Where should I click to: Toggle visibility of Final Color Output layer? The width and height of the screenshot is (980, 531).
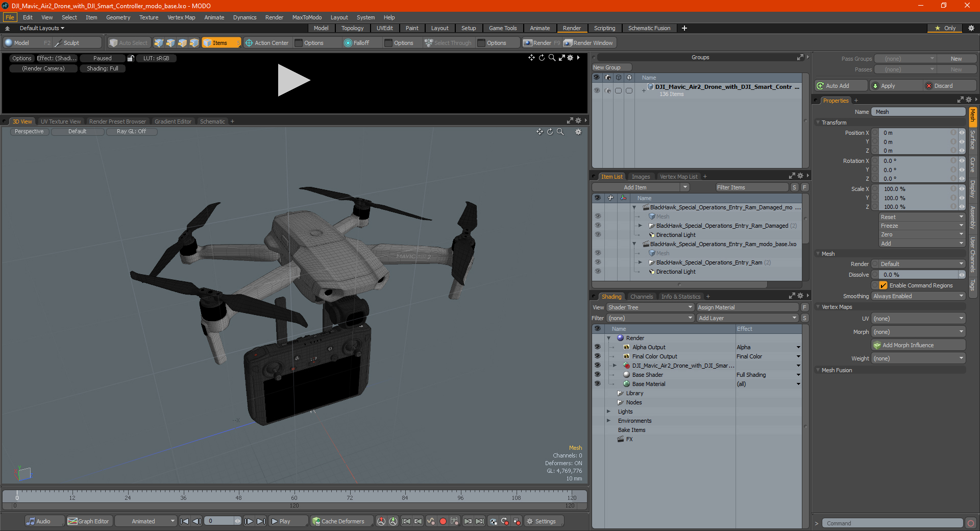597,356
